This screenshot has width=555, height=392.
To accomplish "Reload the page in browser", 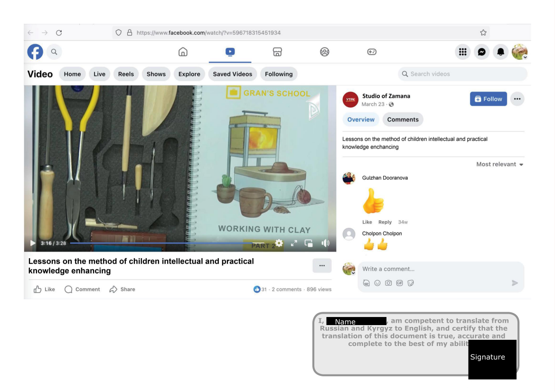I will pyautogui.click(x=59, y=33).
